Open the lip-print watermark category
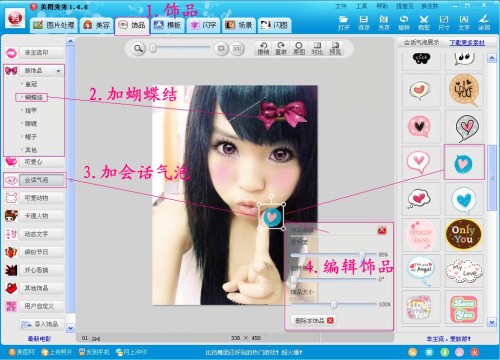Screen dimensions: 500x360 coord(34,53)
